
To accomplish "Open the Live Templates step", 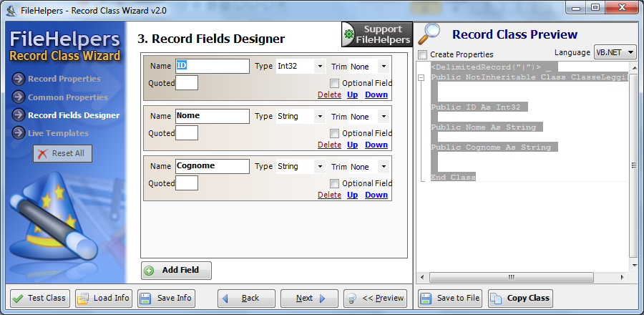I will point(58,133).
